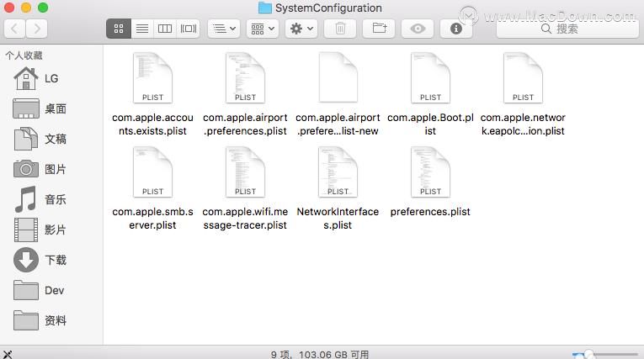Viewport: 644px width, 359px height.
Task: Select preferences.plist file icon
Action: coord(430,172)
